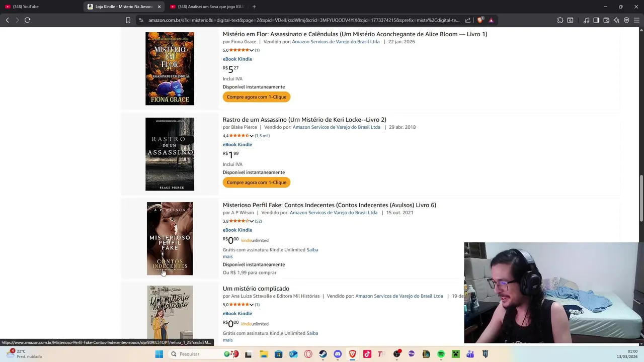This screenshot has width=644, height=362.
Task: Open the Brave VPN shield icon
Action: [626, 20]
